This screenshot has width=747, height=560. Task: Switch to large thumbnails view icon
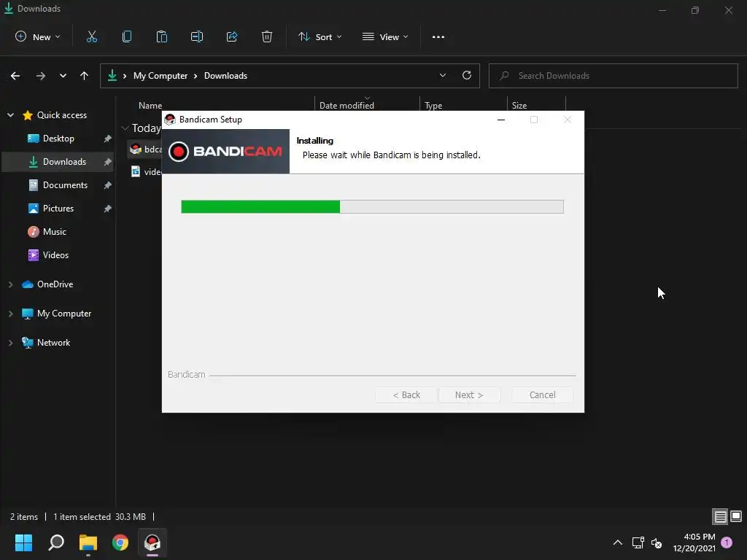pyautogui.click(x=736, y=516)
